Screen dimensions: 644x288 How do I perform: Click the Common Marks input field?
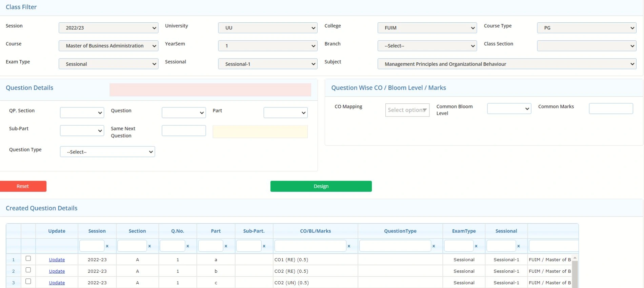point(611,108)
